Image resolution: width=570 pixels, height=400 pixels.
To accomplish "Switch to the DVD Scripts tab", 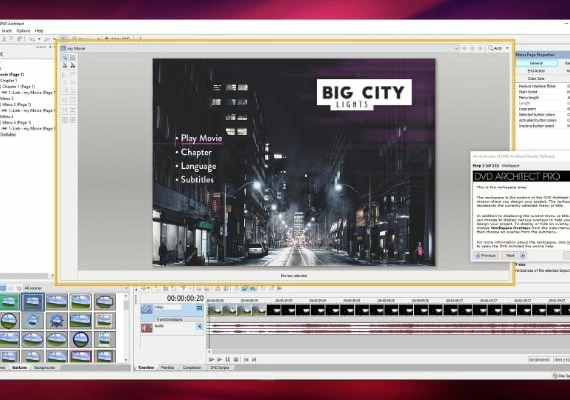I will point(220,368).
